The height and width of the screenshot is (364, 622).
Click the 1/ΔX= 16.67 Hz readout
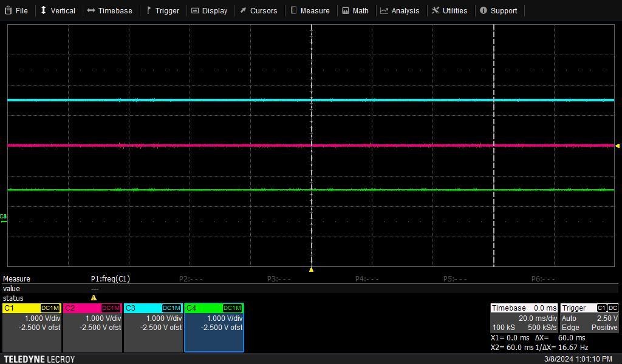coord(561,348)
